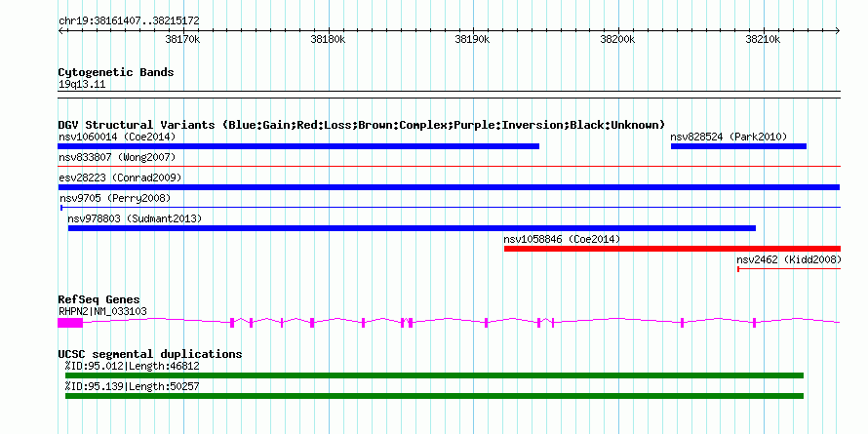This screenshot has width=868, height=434.
Task: Click the 38190k ruler tick label
Action: 472,39
